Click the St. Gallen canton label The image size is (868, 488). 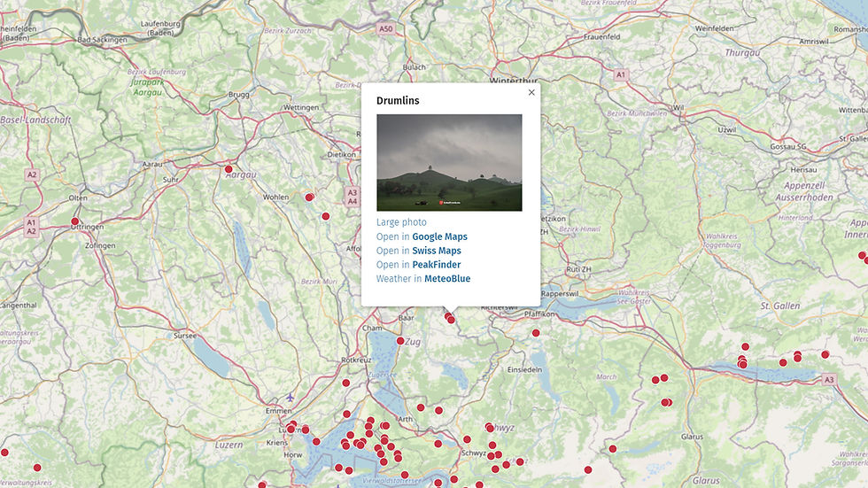(780, 306)
